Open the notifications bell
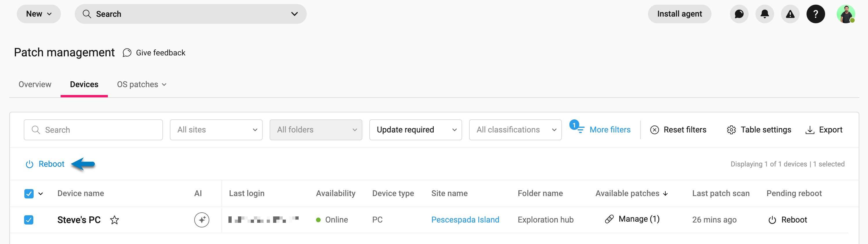The image size is (868, 244). (x=765, y=14)
